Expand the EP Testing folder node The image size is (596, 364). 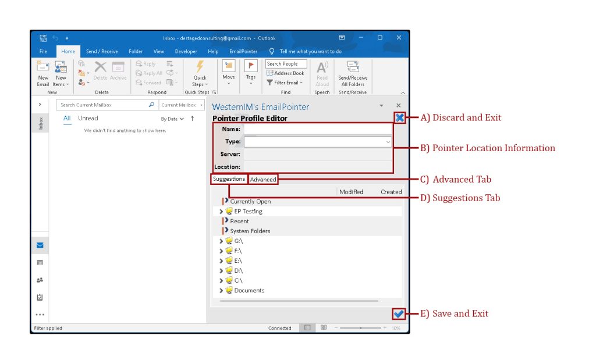(x=221, y=212)
